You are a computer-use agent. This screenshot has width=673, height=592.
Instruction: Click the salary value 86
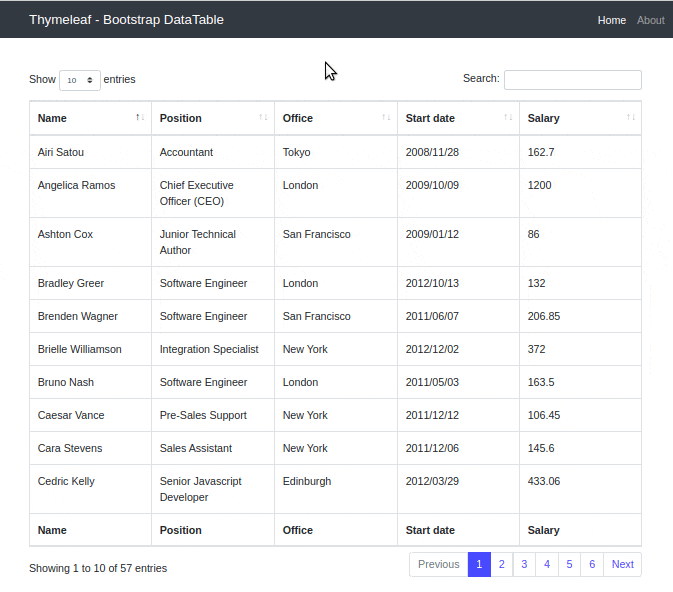534,234
